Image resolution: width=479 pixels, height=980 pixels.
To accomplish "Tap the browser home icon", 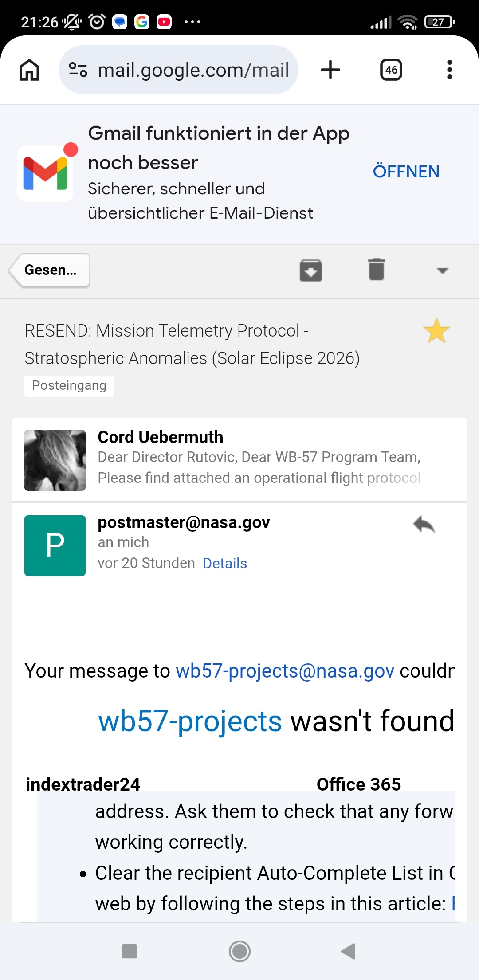I will click(x=29, y=70).
